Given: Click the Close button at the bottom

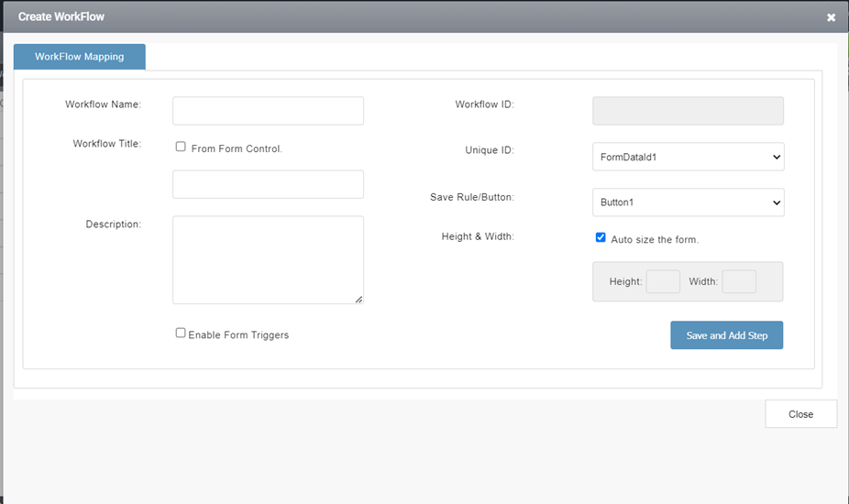Looking at the screenshot, I should point(800,414).
